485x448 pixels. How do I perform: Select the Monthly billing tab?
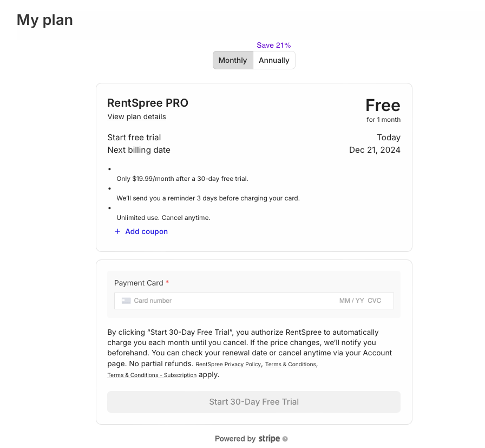[233, 60]
